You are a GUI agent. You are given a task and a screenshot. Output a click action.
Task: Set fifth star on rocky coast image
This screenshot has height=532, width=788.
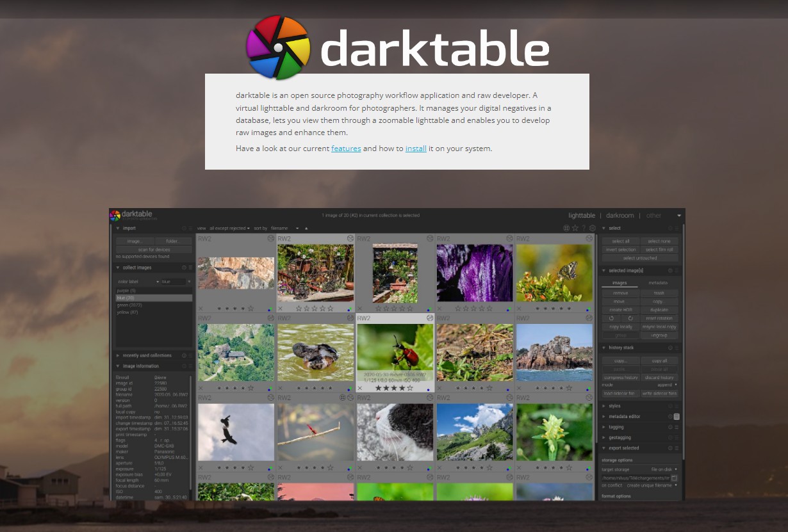[569, 388]
